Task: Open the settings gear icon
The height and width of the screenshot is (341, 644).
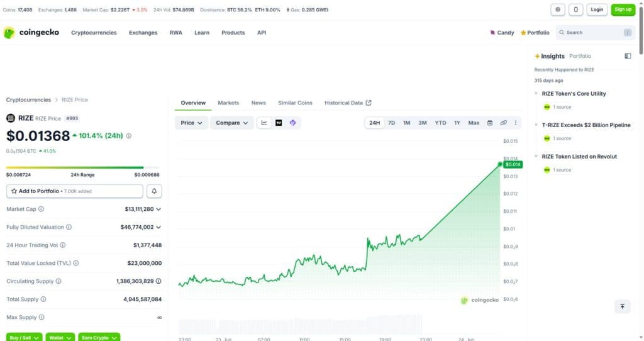Action: 558,9
